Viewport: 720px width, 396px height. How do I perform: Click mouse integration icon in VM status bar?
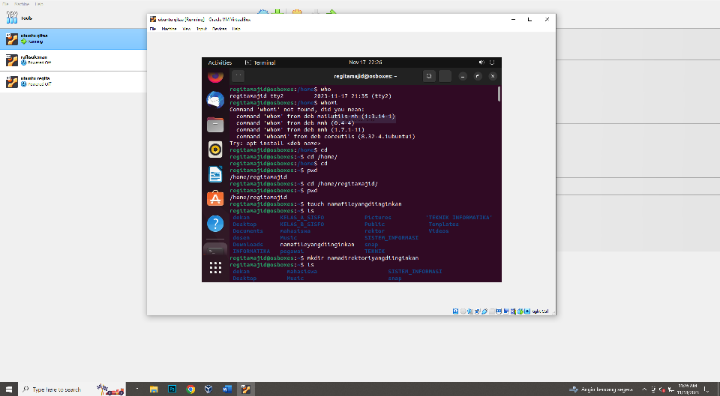click(520, 311)
